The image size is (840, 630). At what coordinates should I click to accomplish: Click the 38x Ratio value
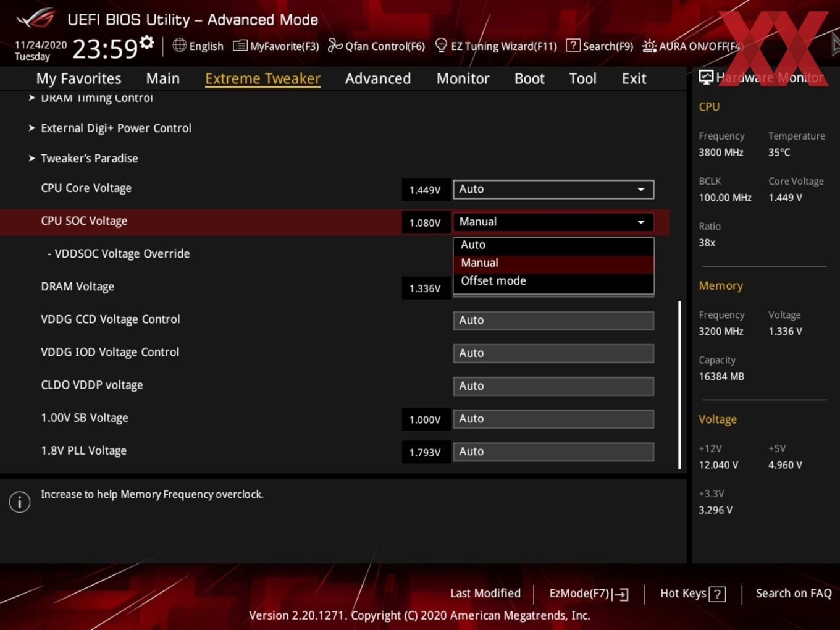pyautogui.click(x=707, y=243)
